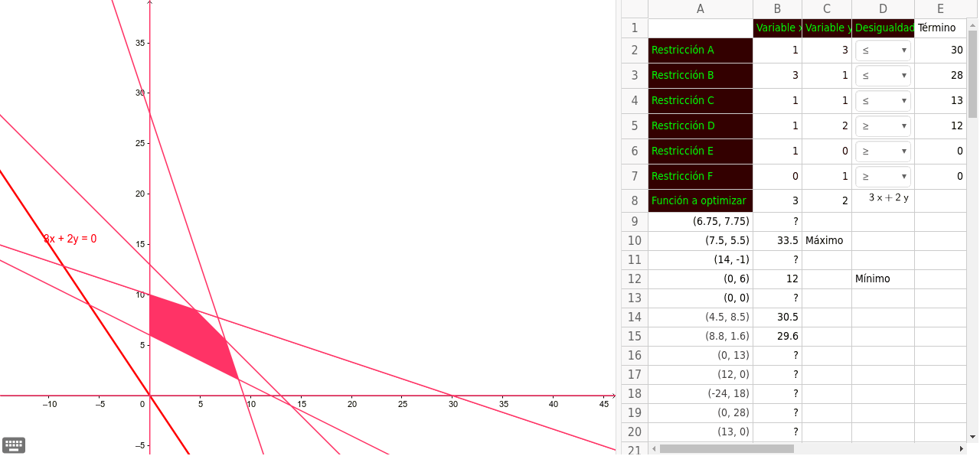Open inequality dropdown for Restricción A

pyautogui.click(x=883, y=50)
